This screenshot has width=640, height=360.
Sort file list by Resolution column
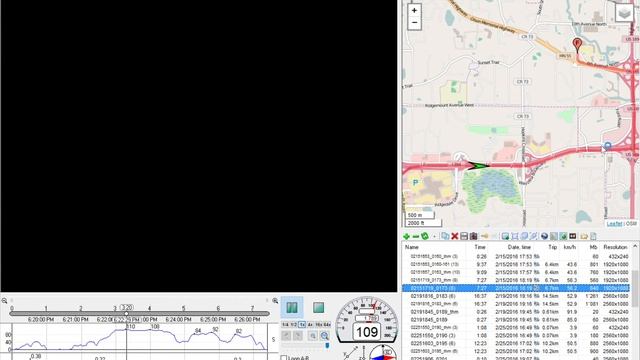coord(615,247)
